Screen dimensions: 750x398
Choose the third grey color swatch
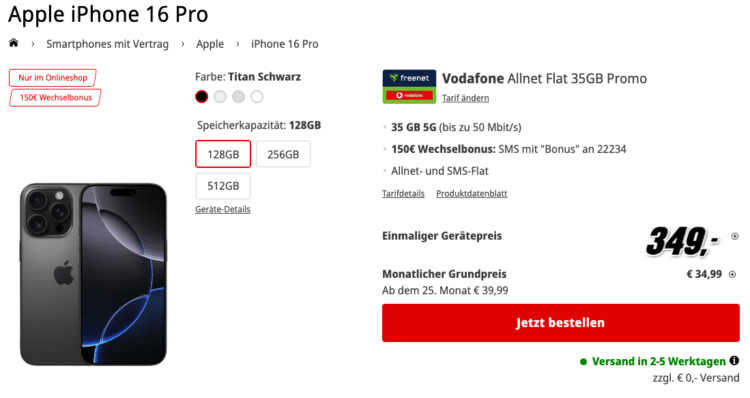[x=238, y=97]
